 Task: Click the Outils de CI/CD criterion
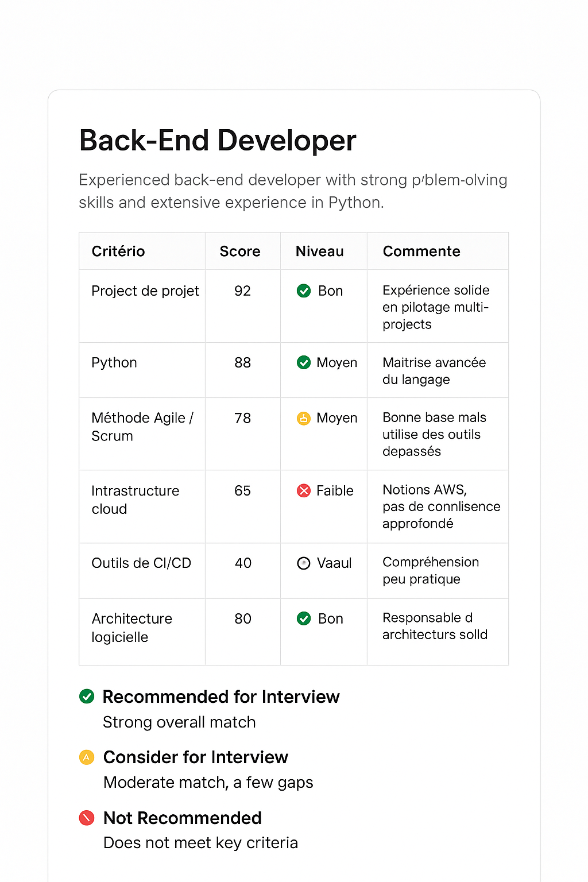point(141,563)
